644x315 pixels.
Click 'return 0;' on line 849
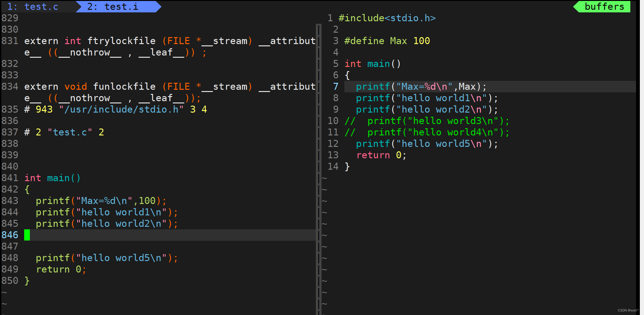[x=61, y=269]
